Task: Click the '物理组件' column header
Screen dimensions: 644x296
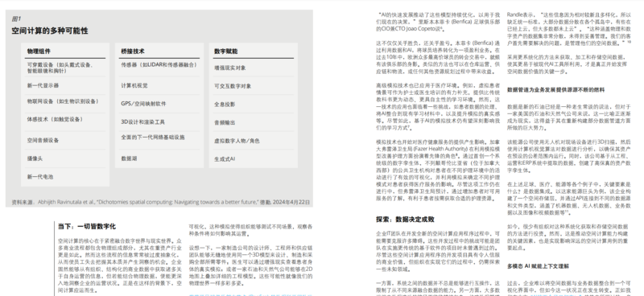Action: coord(39,51)
